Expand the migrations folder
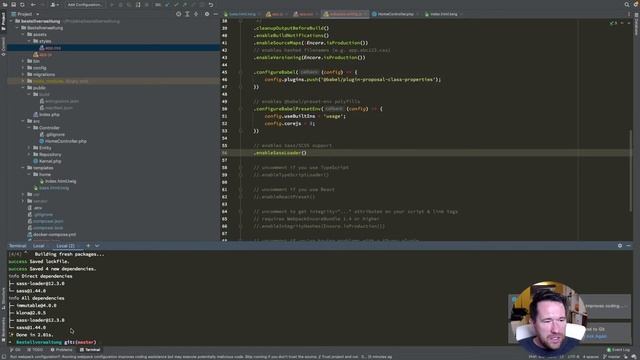The height and width of the screenshot is (360, 640). (23, 74)
